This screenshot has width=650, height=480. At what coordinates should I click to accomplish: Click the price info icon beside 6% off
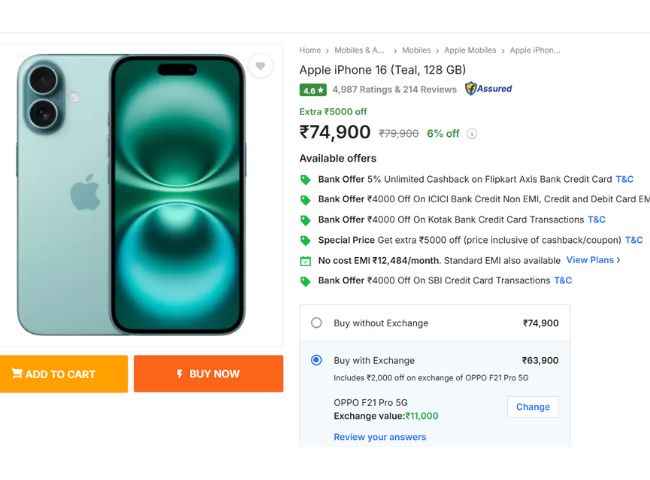pos(472,133)
